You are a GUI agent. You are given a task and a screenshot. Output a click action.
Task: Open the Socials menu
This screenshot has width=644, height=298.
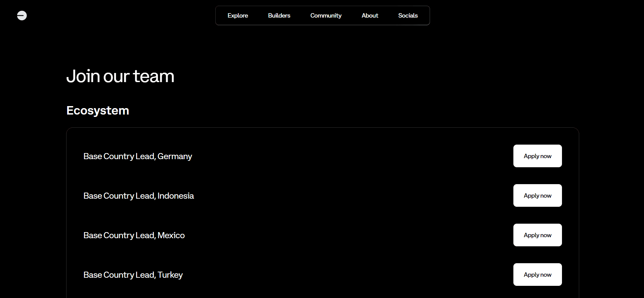click(x=408, y=16)
